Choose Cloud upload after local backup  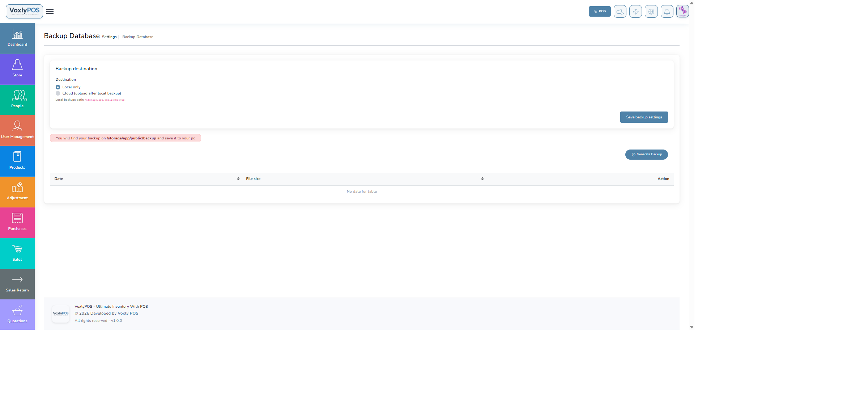point(58,93)
